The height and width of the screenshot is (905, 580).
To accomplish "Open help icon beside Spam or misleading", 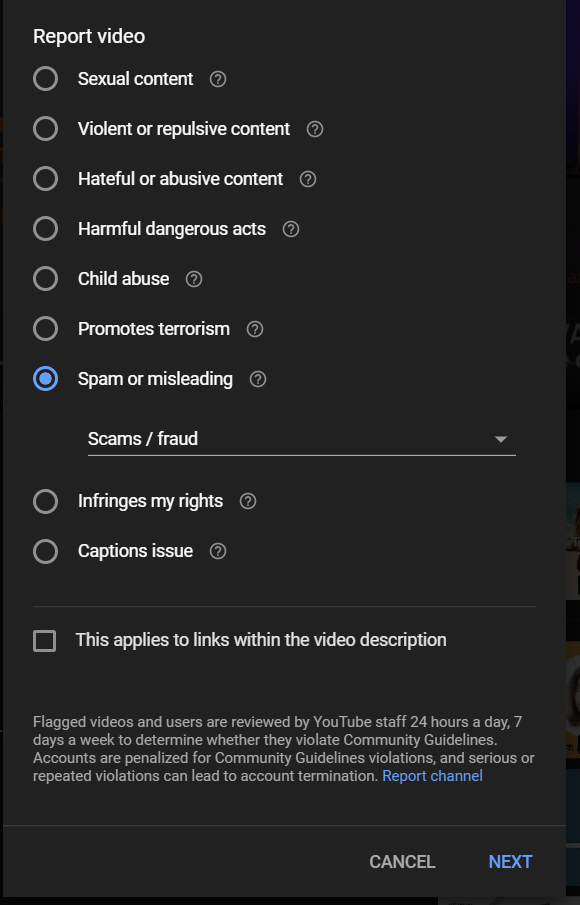I will (x=257, y=379).
